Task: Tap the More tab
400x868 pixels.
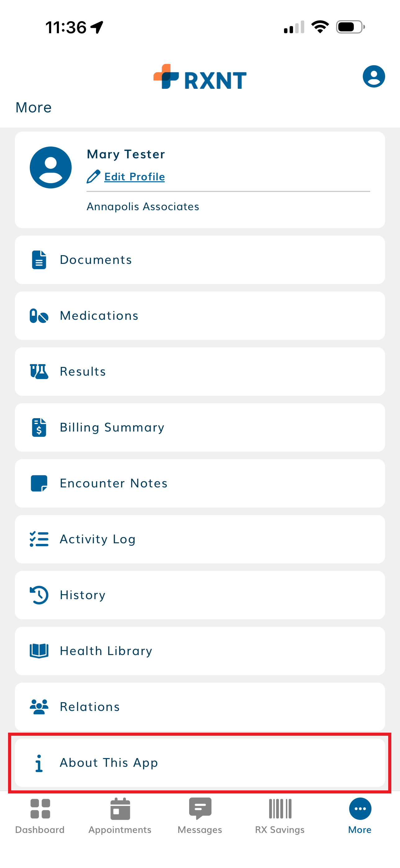Action: point(360,816)
